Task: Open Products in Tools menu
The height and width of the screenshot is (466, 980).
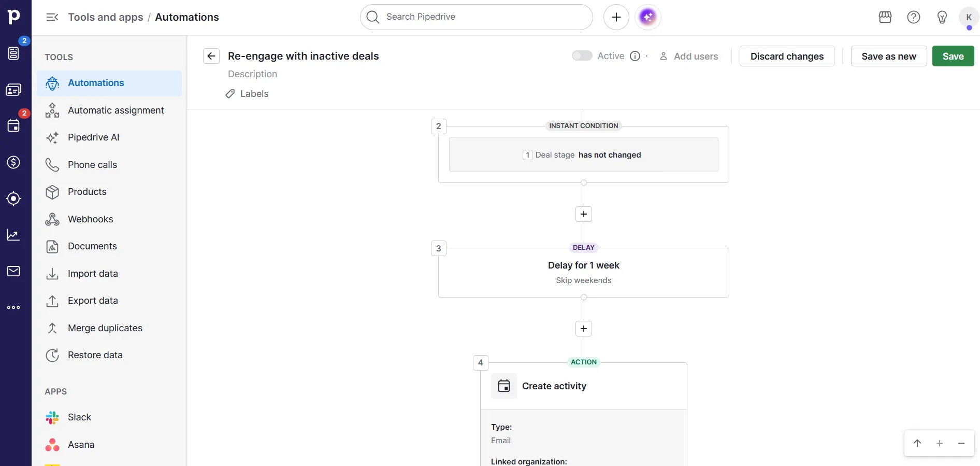Action: pyautogui.click(x=109, y=192)
